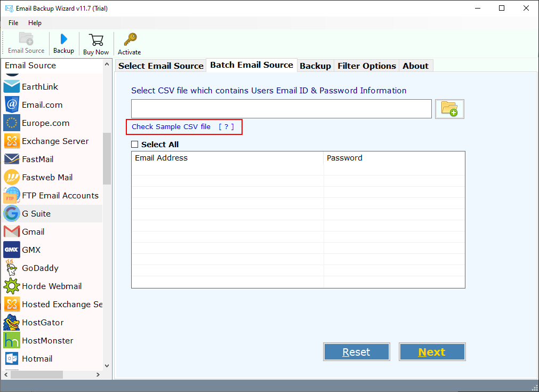Select the FTP Email Accounts icon
Viewport: 539px width, 392px height.
[x=12, y=195]
